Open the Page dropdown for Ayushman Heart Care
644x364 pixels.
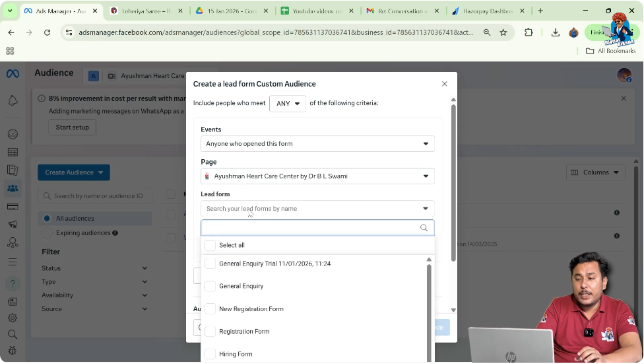[317, 176]
